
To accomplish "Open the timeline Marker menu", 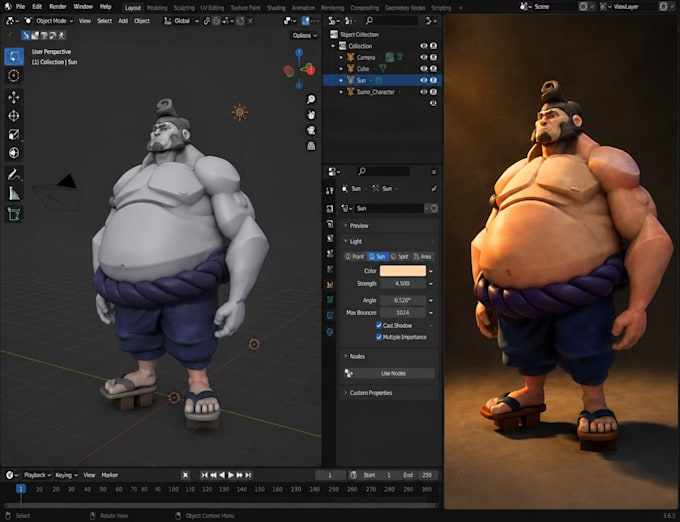I will (x=110, y=475).
